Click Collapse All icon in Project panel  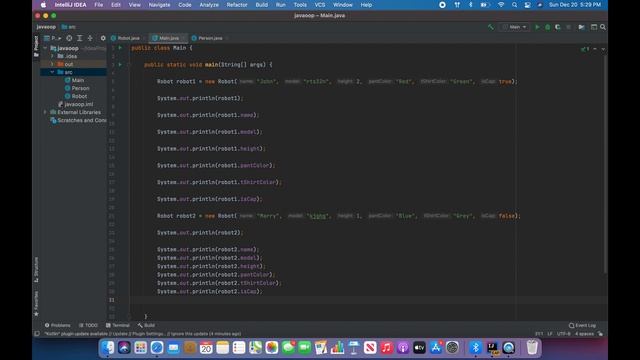[x=90, y=38]
